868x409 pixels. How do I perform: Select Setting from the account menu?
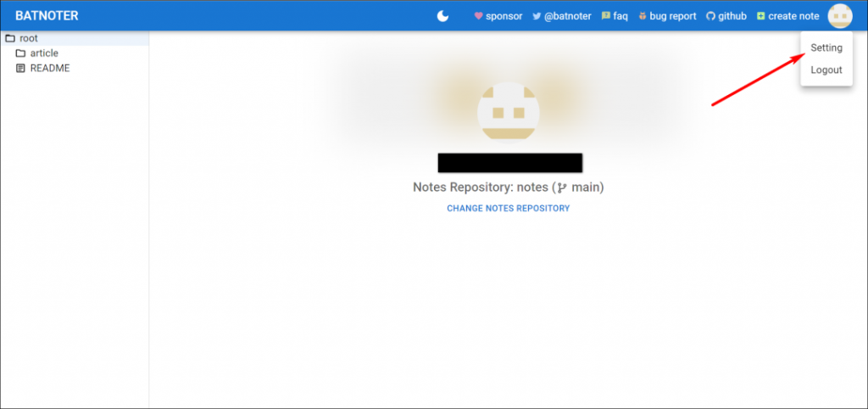(826, 48)
